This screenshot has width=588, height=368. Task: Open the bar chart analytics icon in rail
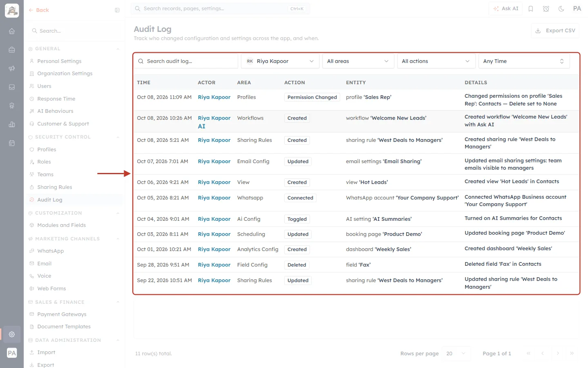(12, 124)
